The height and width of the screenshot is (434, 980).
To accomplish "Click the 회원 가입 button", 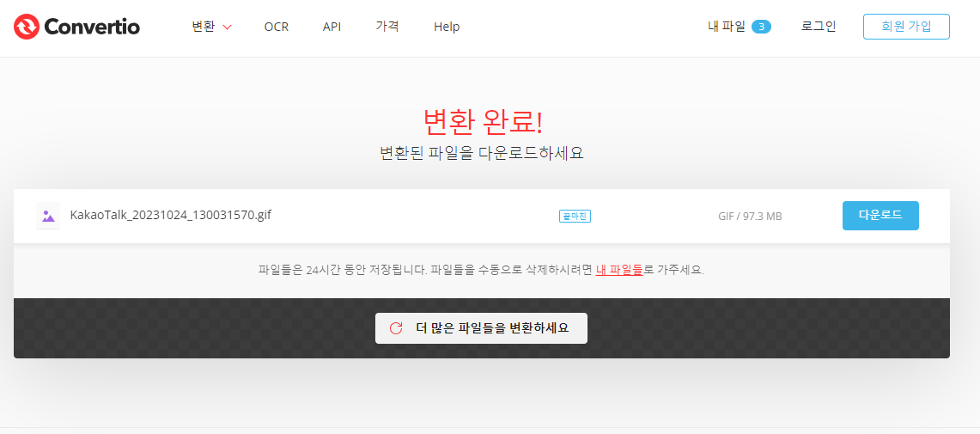I will [x=906, y=27].
